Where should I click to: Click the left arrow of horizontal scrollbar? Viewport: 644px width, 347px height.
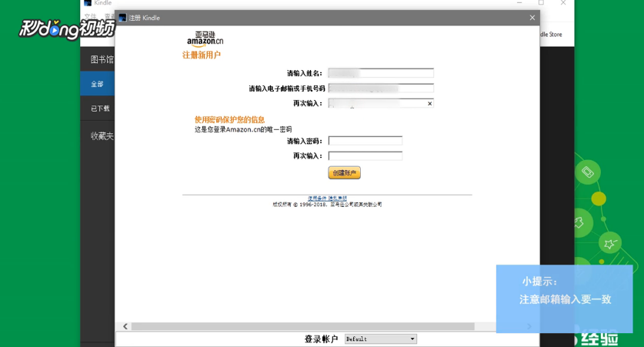click(125, 326)
